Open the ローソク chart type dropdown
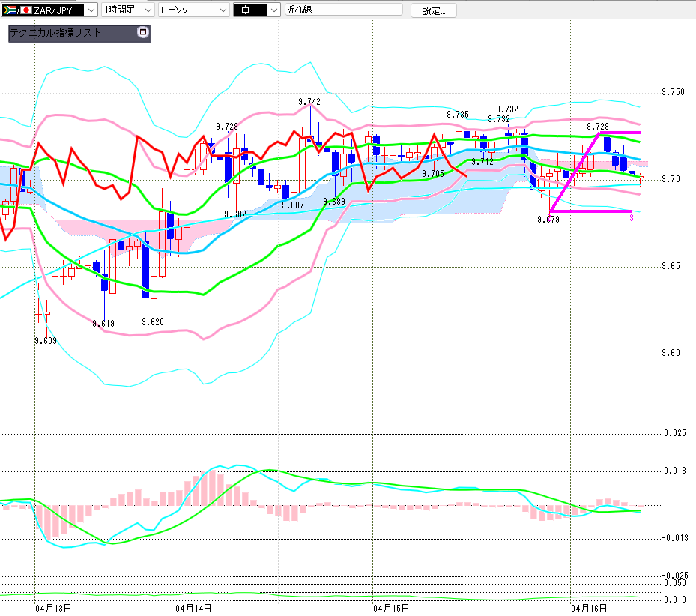 [x=223, y=10]
